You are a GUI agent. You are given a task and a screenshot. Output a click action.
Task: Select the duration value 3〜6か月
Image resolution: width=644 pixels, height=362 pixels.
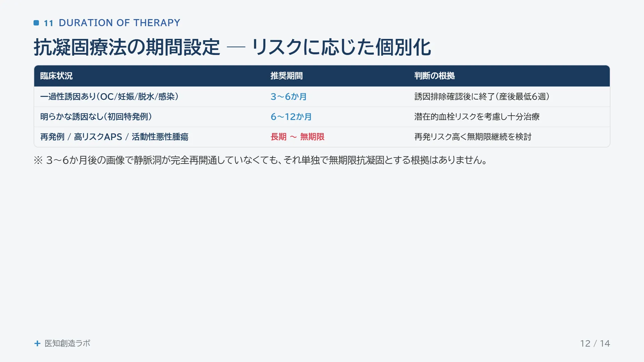click(289, 97)
